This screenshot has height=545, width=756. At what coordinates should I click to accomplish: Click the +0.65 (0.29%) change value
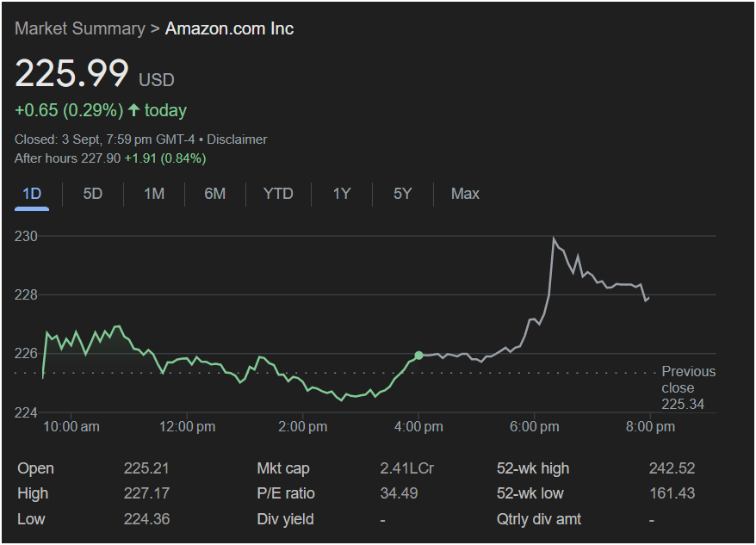pos(69,110)
